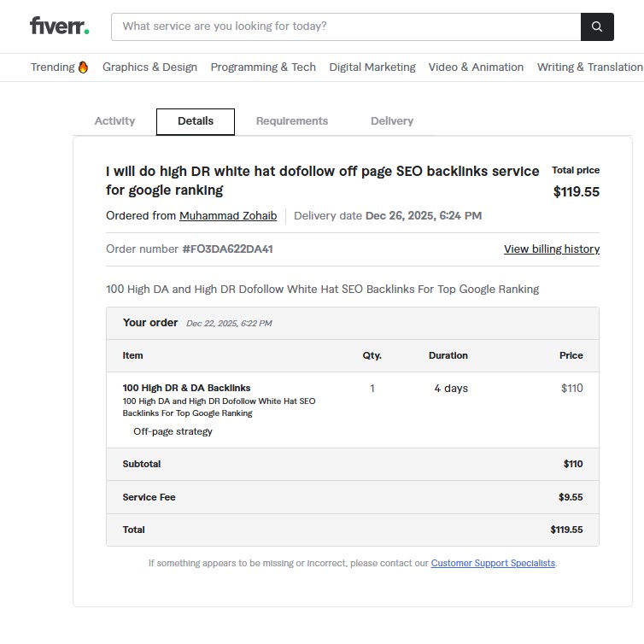
Task: Click the order number #FO3DA622DA41
Action: [227, 249]
